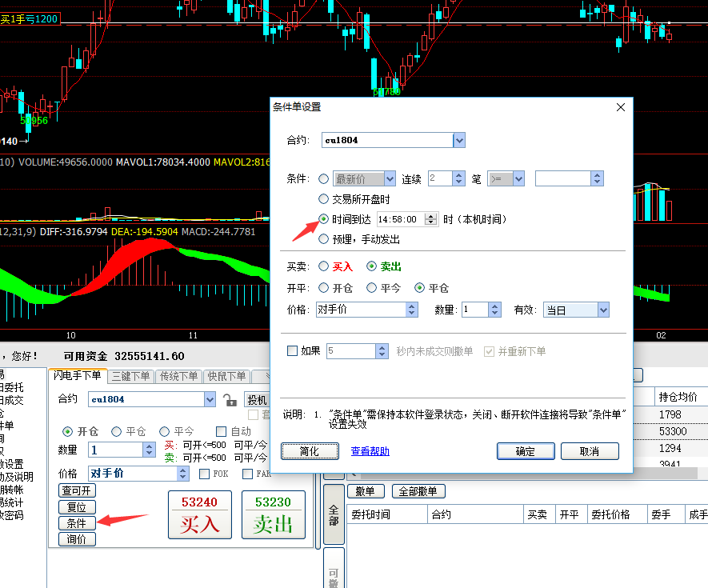Select the 全部 vertical tab

[x=334, y=515]
